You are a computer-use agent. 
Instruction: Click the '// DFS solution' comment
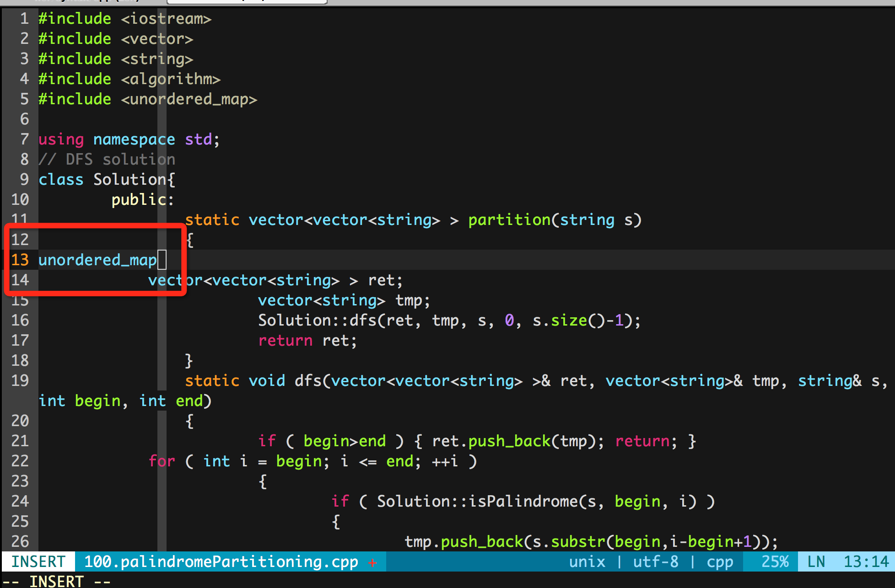(107, 160)
